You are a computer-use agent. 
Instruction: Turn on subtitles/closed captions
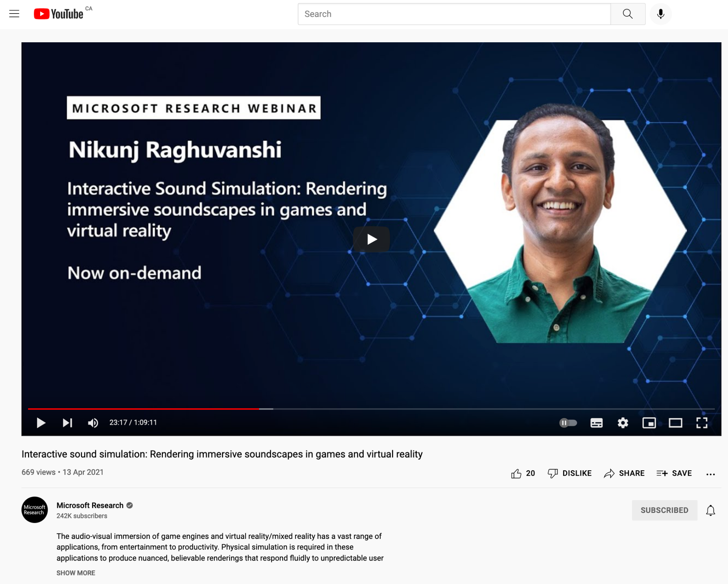[596, 423]
